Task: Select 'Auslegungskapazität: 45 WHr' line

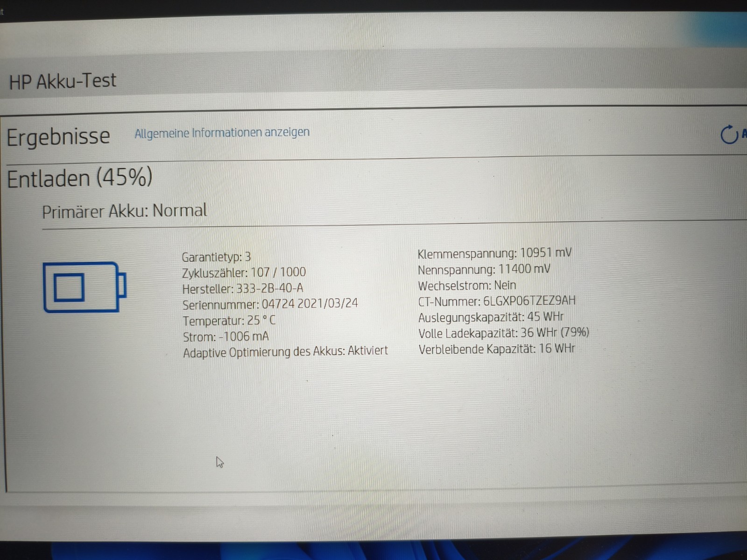Action: tap(491, 317)
